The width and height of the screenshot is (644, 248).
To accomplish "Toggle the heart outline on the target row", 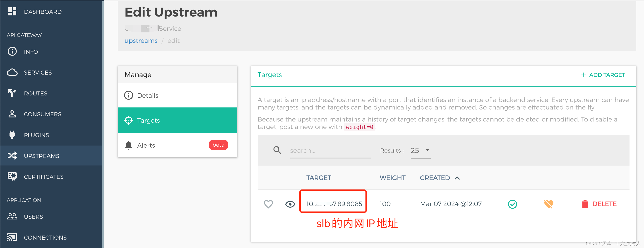I will [x=268, y=204].
